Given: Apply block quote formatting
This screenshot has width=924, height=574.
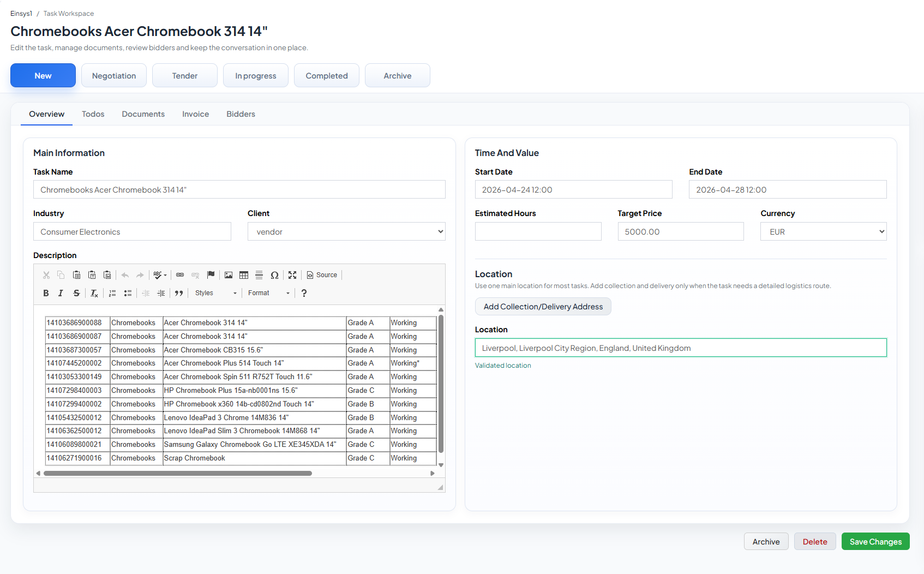Looking at the screenshot, I should point(179,293).
